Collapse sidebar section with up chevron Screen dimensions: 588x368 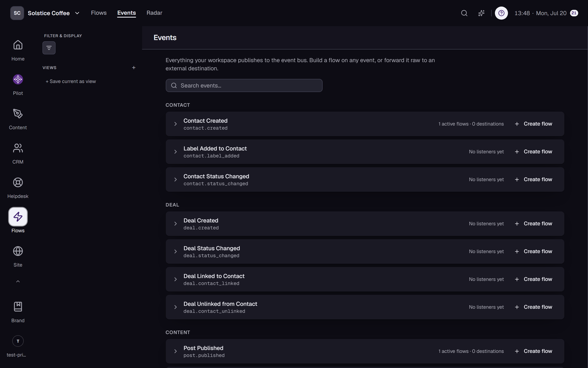18,282
